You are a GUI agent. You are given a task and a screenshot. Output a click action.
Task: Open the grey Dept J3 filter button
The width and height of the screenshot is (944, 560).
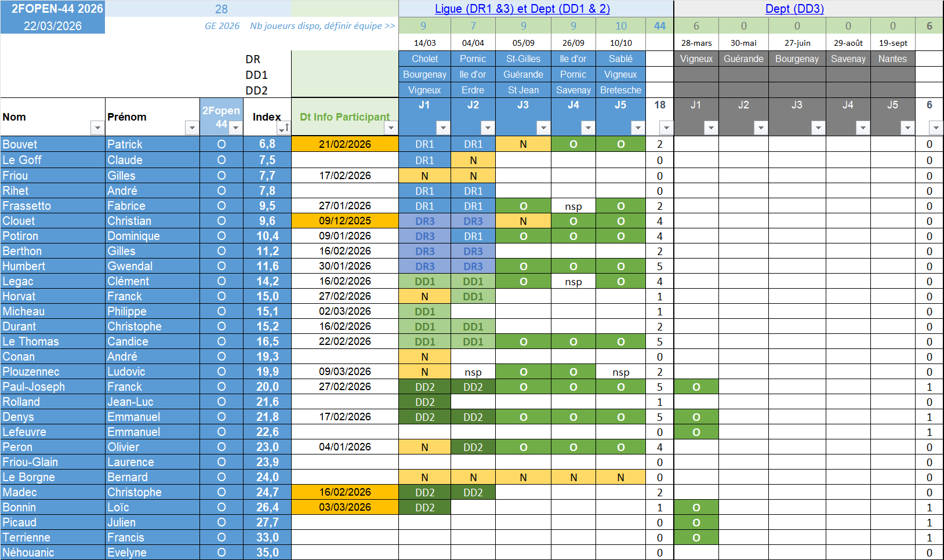(818, 128)
